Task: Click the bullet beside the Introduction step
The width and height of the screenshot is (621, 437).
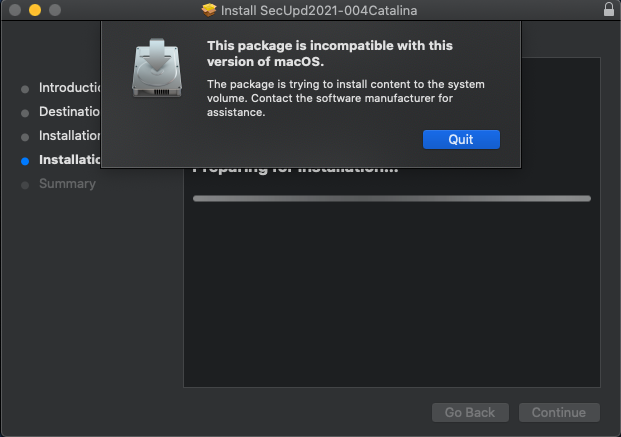Action: click(x=25, y=88)
